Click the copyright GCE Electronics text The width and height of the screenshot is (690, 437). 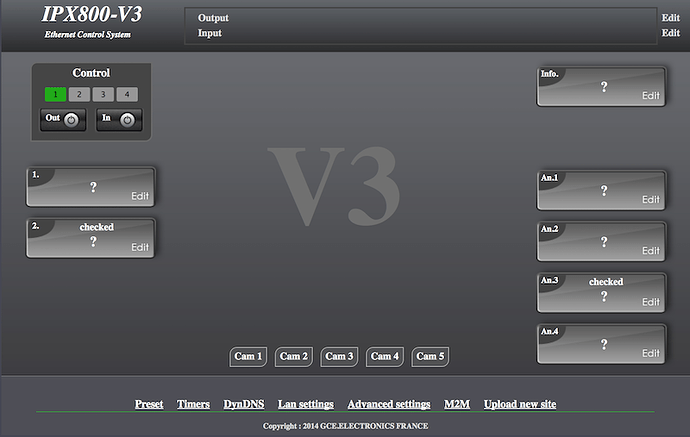(345, 426)
